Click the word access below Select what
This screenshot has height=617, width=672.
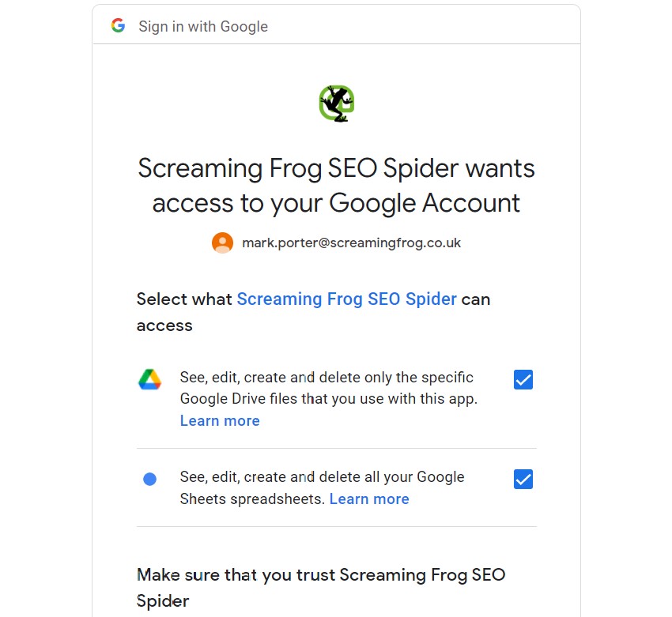click(164, 325)
